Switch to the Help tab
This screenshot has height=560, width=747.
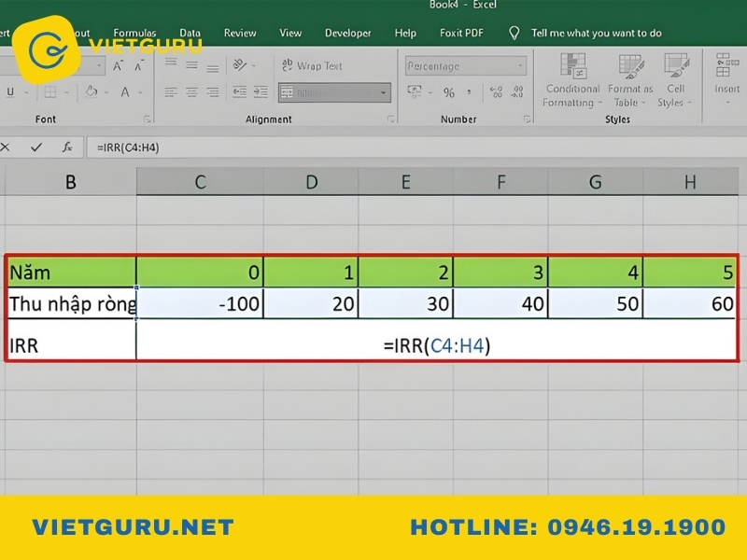(x=405, y=33)
